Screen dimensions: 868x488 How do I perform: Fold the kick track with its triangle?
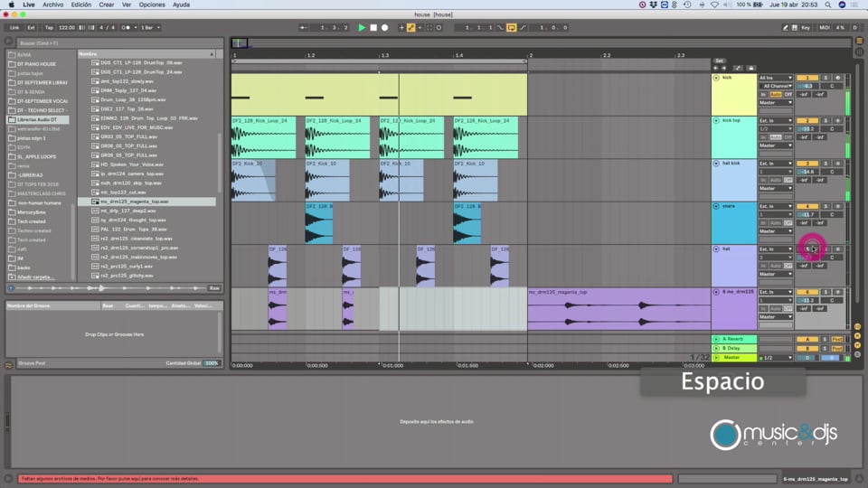point(716,78)
